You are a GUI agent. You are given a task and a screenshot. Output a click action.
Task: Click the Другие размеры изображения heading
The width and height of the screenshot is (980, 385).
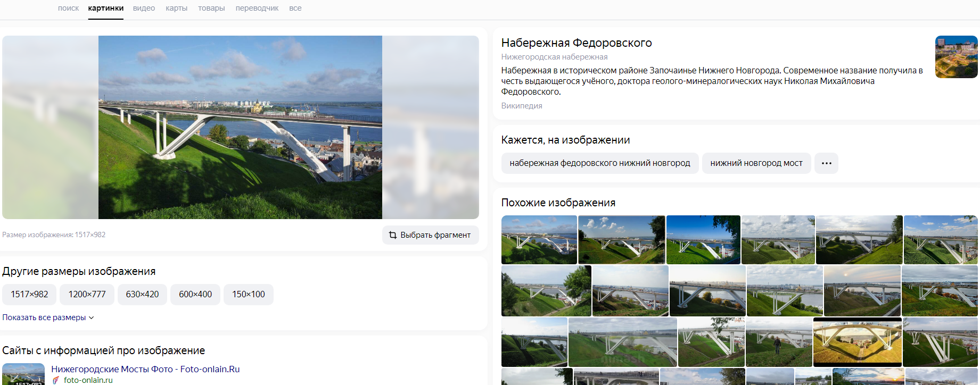click(x=79, y=271)
